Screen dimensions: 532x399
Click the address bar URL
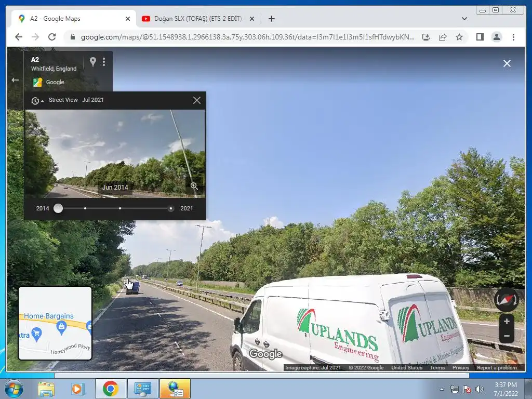coord(248,37)
